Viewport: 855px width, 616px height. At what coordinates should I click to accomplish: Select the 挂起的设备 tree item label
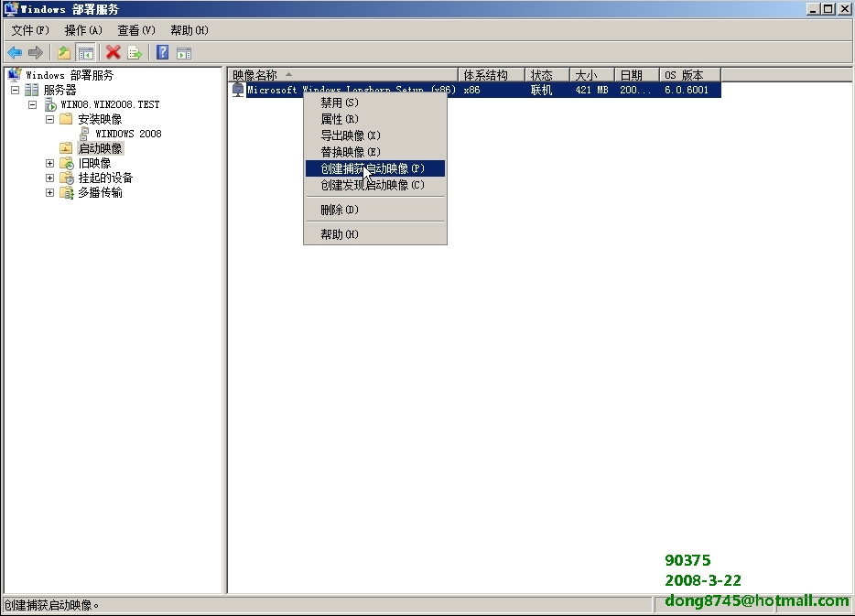tap(105, 178)
